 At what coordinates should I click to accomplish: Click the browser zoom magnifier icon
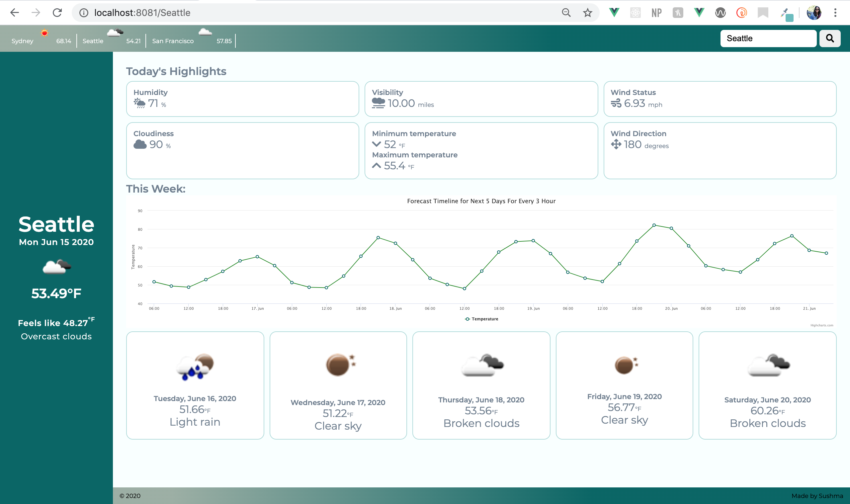[566, 13]
